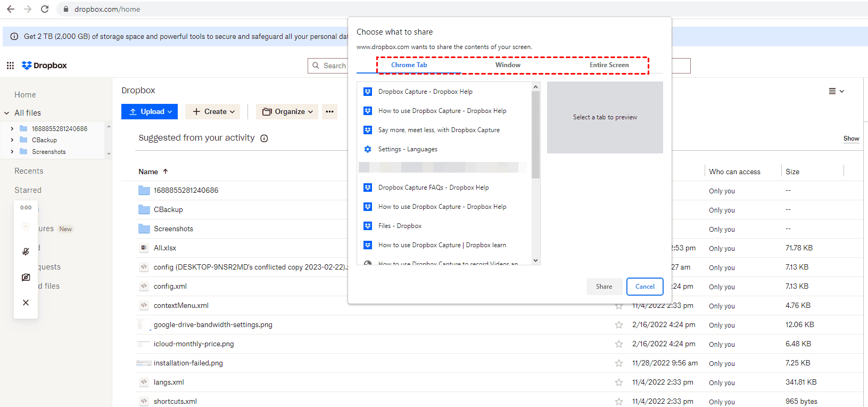Click the tab list scrollbar up arrow
The image size is (868, 407).
(536, 87)
